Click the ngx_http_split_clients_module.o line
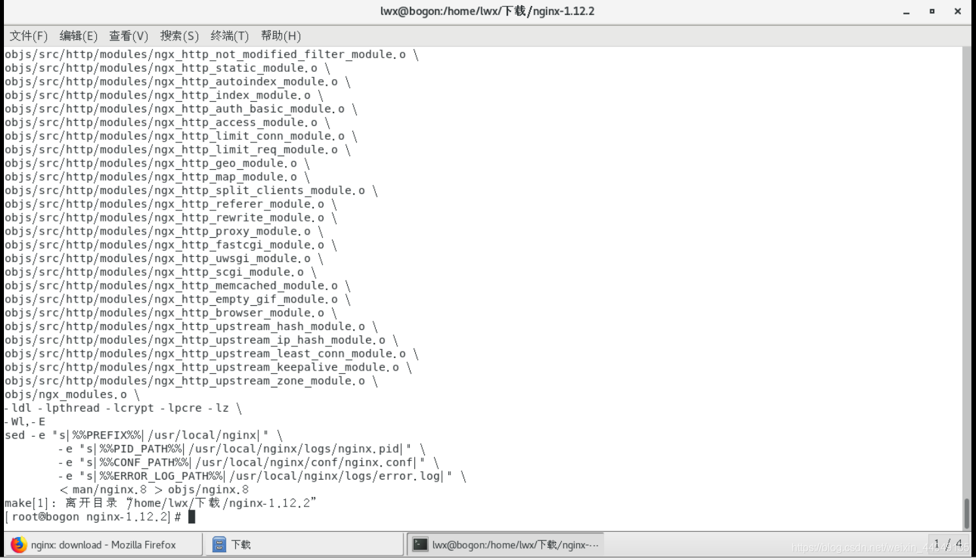Viewport: 976px width, 560px height. 192,191
